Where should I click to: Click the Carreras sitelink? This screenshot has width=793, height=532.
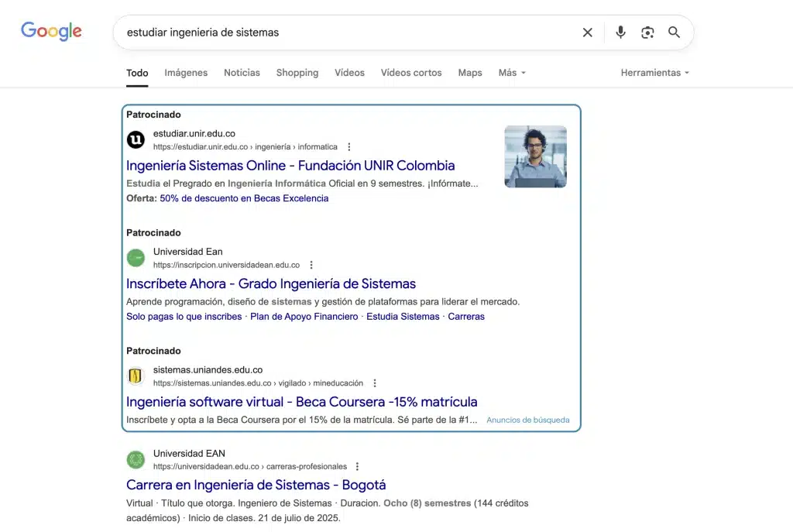[x=466, y=317]
